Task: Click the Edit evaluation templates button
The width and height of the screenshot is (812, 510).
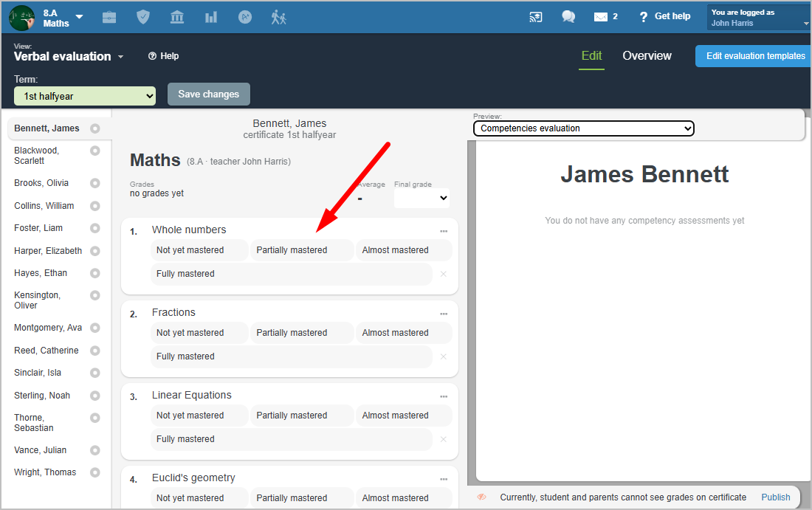Action: click(x=754, y=56)
